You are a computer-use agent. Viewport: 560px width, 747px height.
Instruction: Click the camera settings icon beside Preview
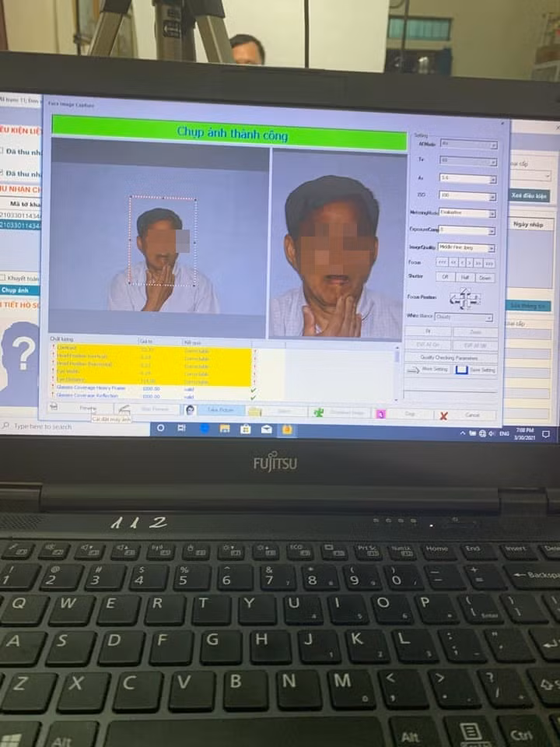click(x=54, y=407)
